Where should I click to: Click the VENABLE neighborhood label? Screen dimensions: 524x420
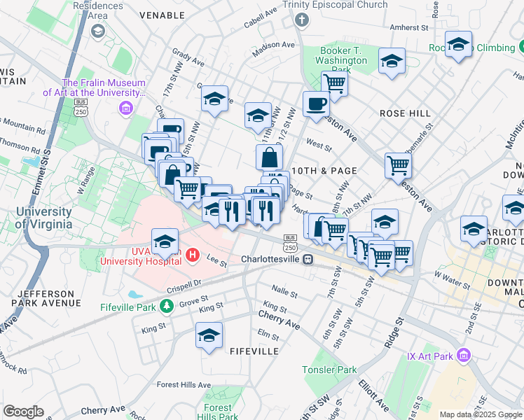(x=162, y=15)
